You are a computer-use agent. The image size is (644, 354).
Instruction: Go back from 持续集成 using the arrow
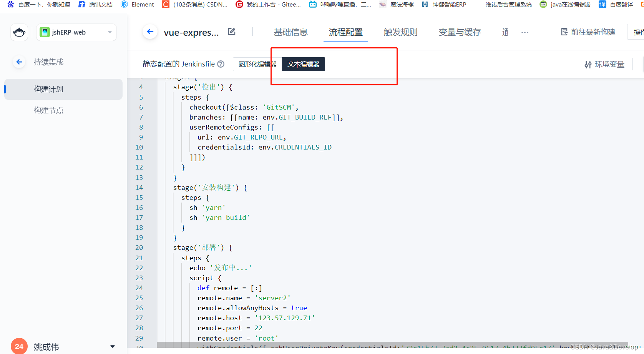19,62
